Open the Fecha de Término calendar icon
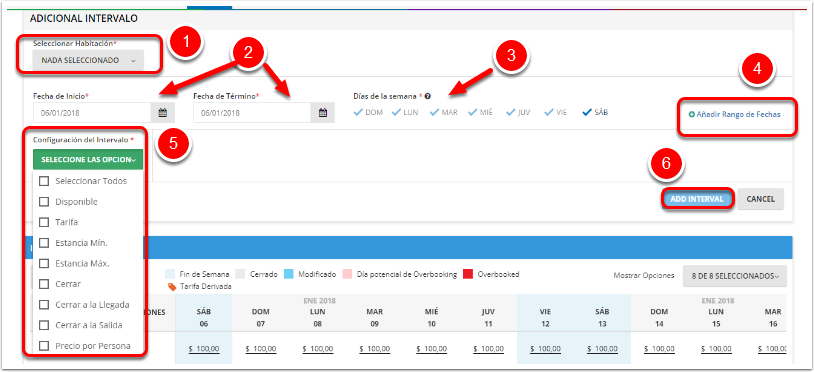The image size is (814, 372). coord(322,113)
